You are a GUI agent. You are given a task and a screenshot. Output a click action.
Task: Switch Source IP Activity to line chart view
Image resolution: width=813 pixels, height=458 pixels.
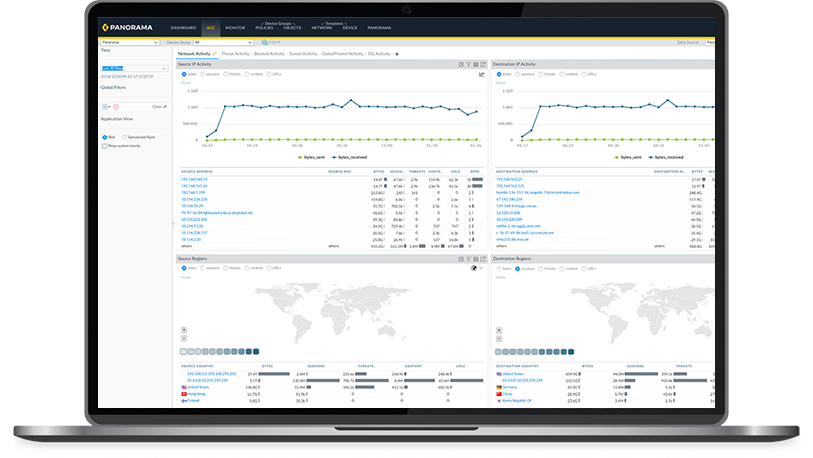(x=481, y=74)
